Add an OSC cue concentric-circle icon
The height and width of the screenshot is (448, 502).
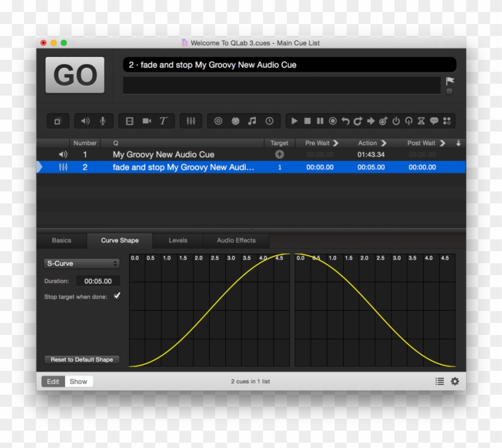point(218,121)
